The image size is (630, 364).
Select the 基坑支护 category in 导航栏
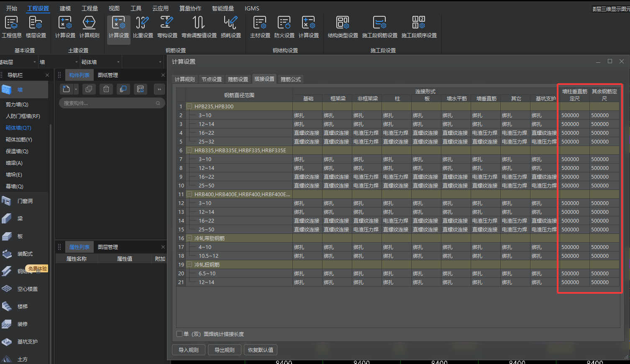24,342
